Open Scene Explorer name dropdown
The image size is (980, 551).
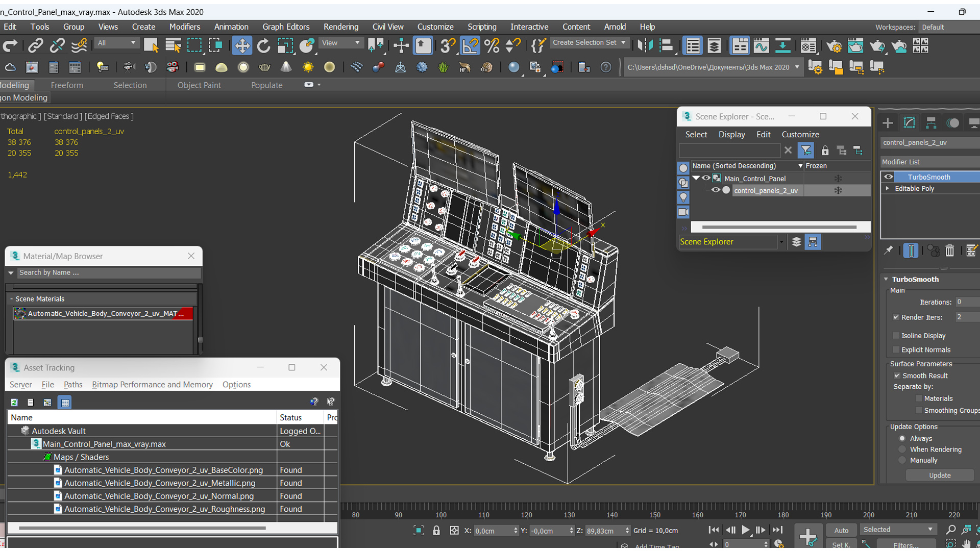pyautogui.click(x=781, y=242)
